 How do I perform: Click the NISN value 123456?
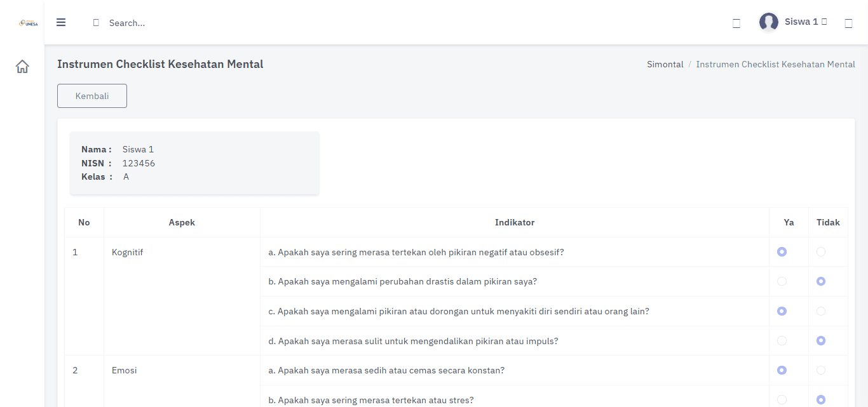coord(139,163)
